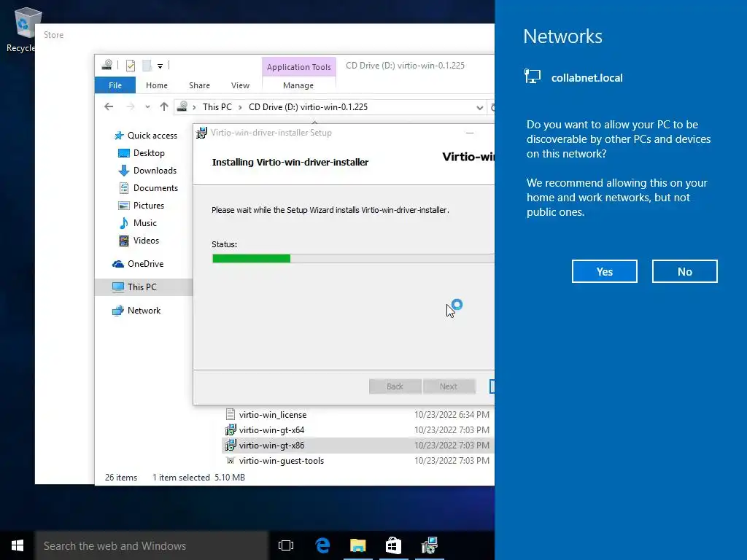
Task: Click the Up one level arrow
Action: pyautogui.click(x=164, y=106)
